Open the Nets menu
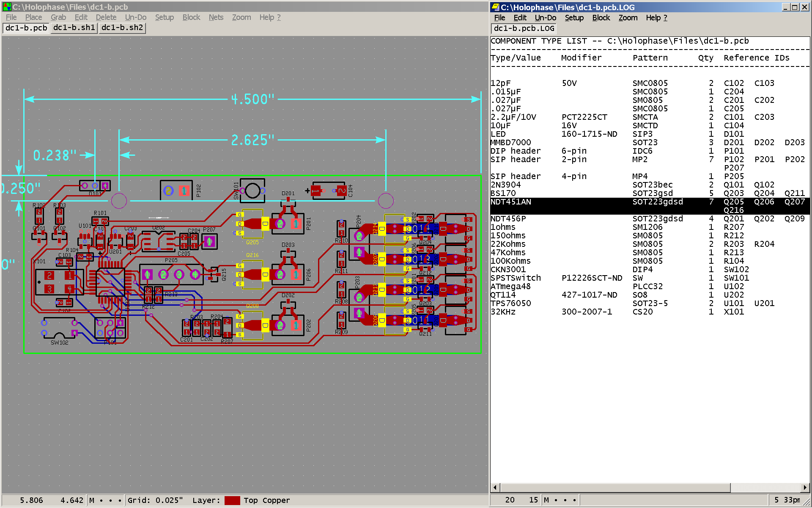Viewport: 812px width, 508px height. 216,17
